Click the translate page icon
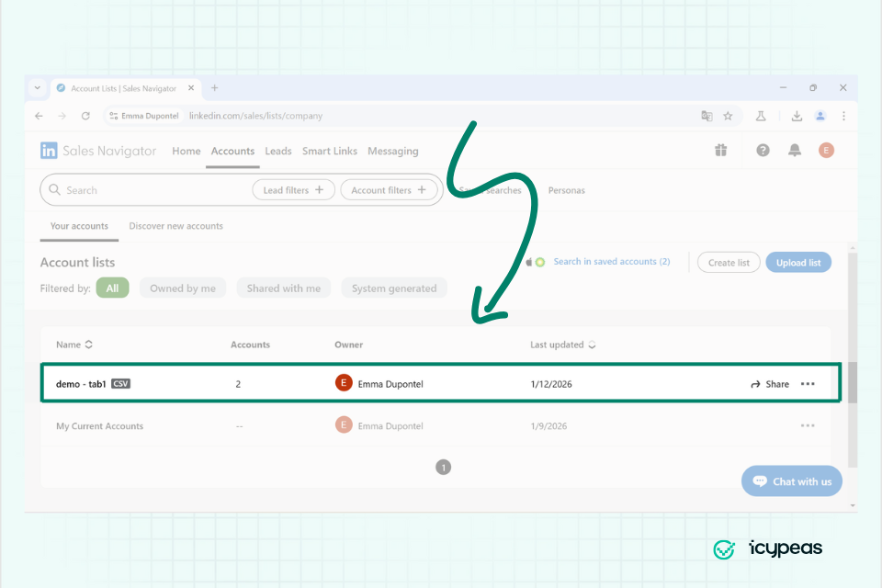Viewport: 882px width, 588px height. point(707,116)
